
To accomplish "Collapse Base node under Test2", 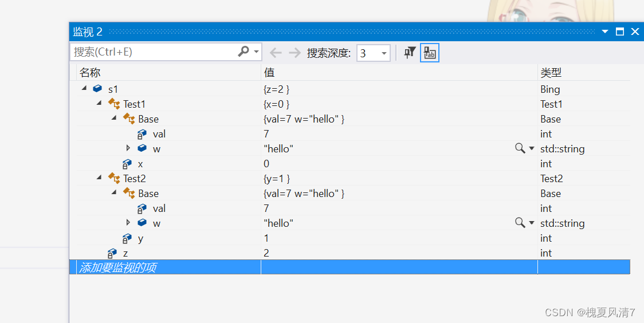I will pos(114,192).
